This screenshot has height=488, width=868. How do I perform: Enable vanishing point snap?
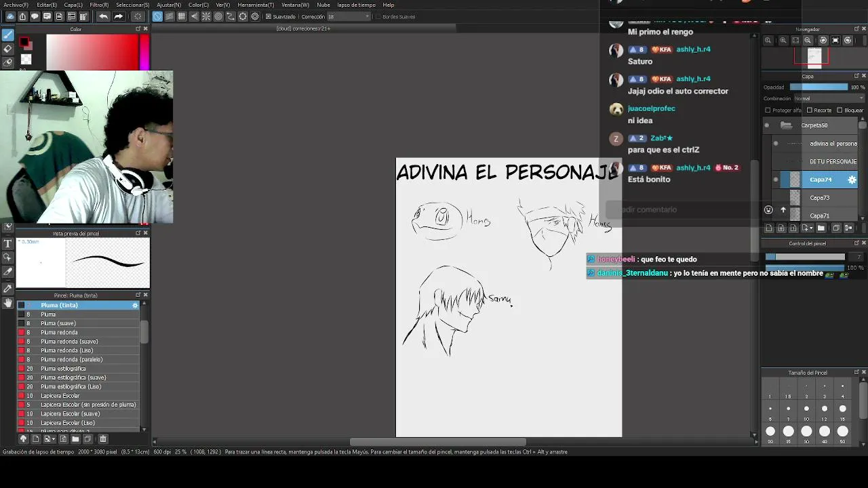(194, 16)
